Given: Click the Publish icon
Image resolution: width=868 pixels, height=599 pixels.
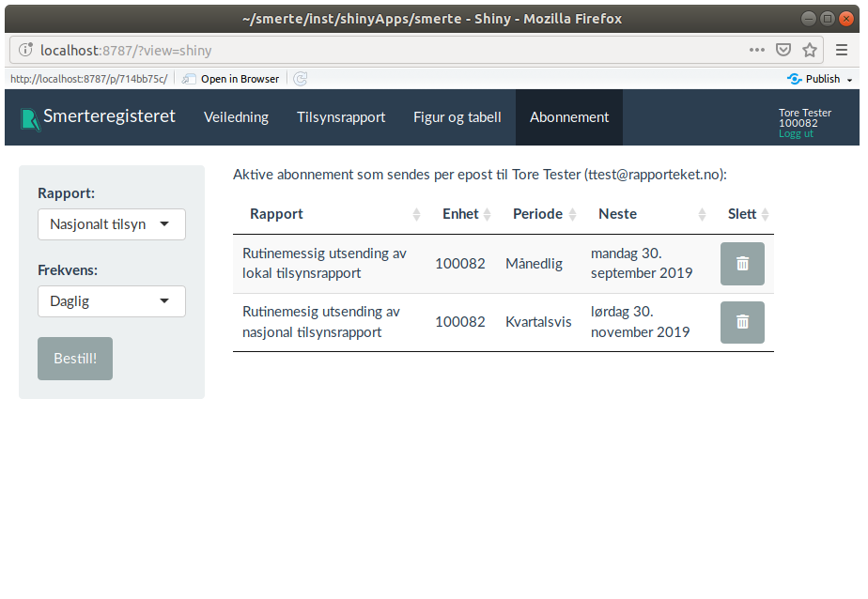Looking at the screenshot, I should pos(795,79).
